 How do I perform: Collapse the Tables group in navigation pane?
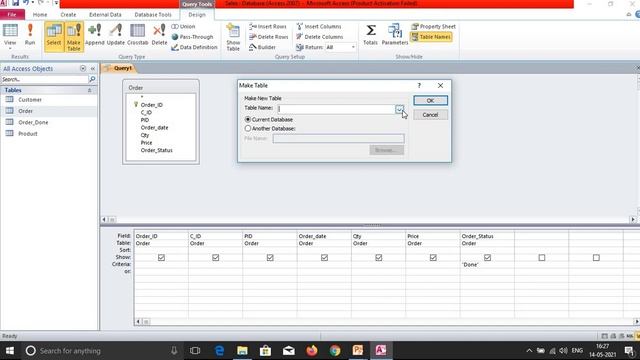pyautogui.click(x=89, y=90)
